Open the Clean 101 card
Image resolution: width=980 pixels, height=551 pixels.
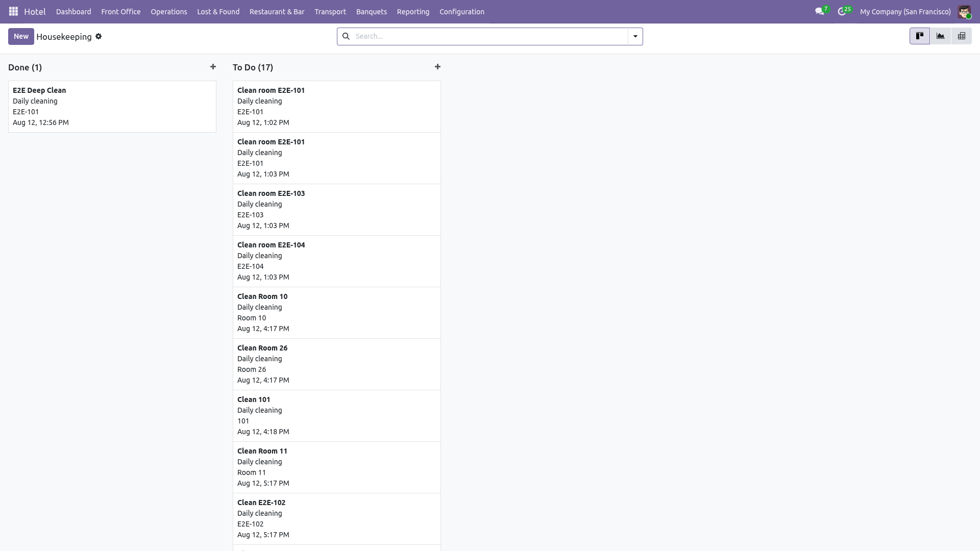click(337, 416)
